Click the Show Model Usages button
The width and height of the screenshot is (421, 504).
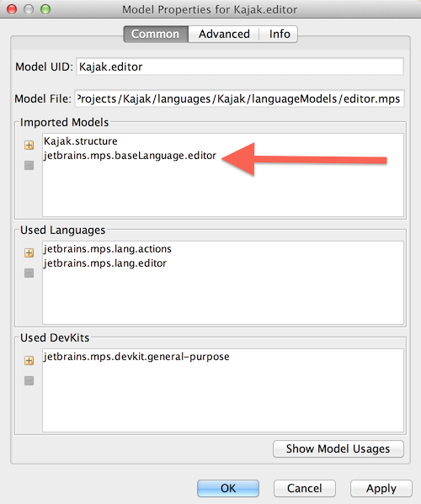click(338, 448)
